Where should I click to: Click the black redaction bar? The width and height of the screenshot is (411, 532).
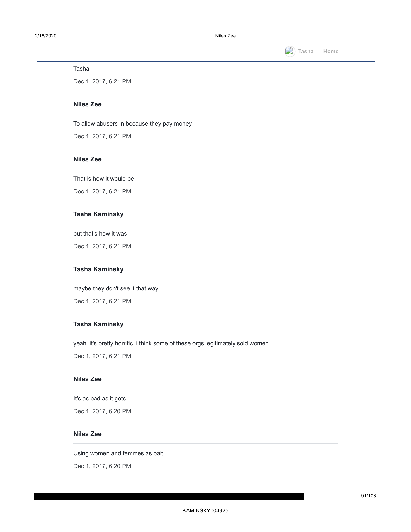[169, 496]
